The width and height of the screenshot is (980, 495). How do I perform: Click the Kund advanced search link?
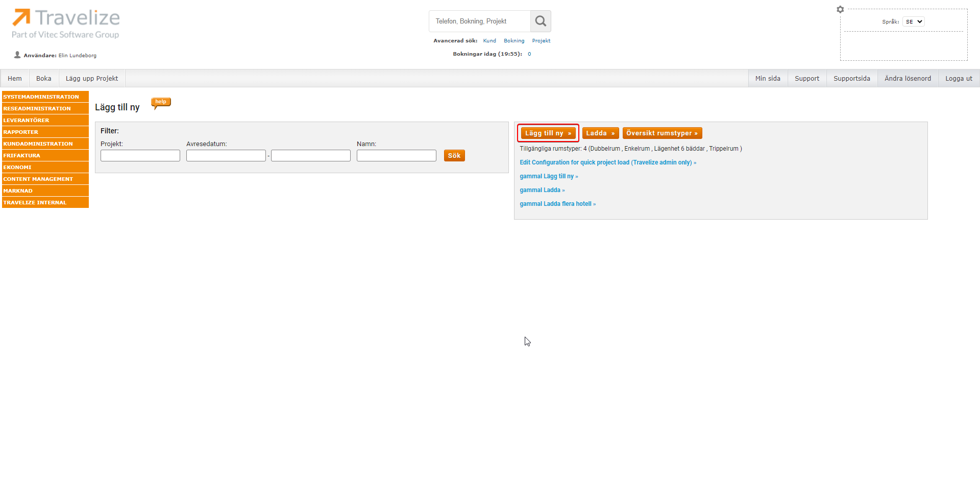(x=489, y=41)
